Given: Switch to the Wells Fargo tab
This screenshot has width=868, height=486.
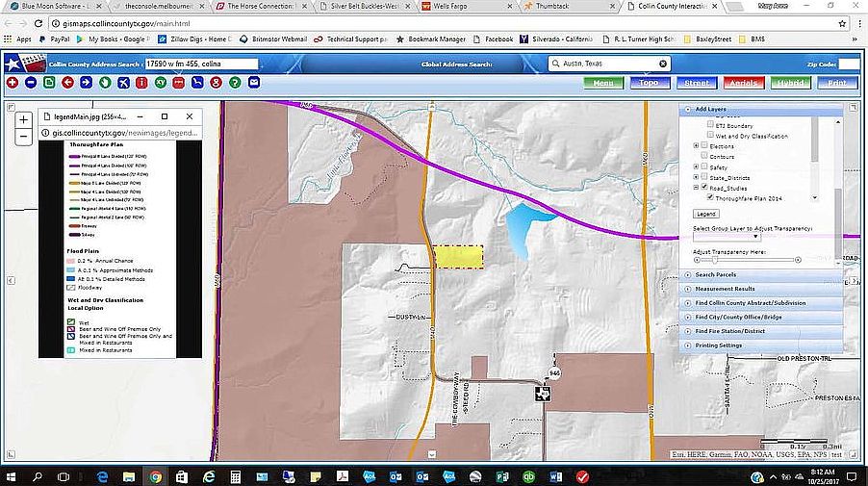Looking at the screenshot, I should (x=468, y=6).
